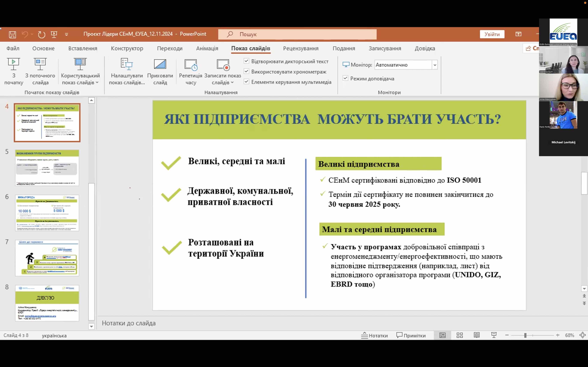Uncheck 'Відтворювати дикторський текст' checkbox
This screenshot has height=367, width=588.
(246, 61)
